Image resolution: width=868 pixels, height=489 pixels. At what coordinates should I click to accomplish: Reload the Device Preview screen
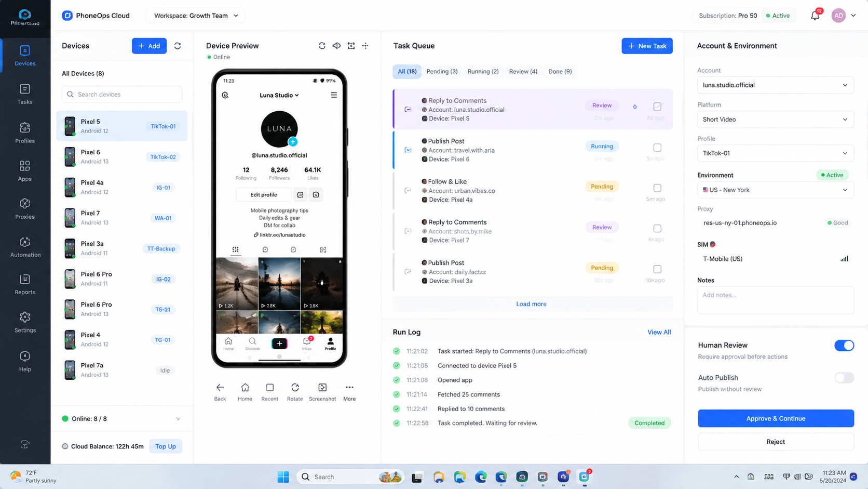tap(322, 46)
